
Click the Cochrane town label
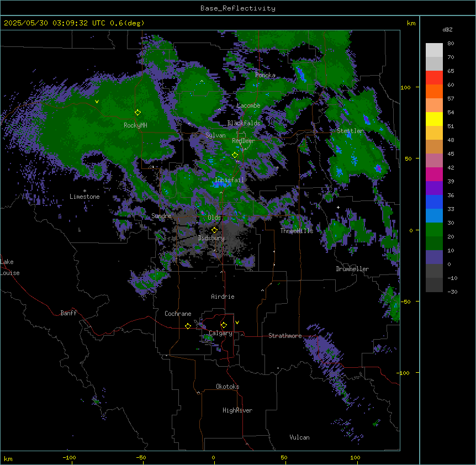pos(178,314)
